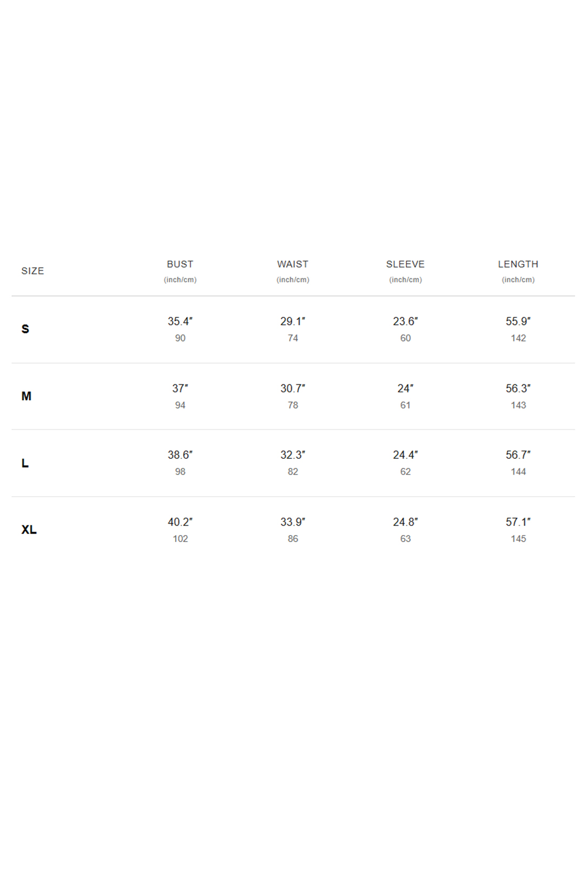Viewport: 588px width, 882px height.
Task: Select the size XL row label
Action: [29, 530]
